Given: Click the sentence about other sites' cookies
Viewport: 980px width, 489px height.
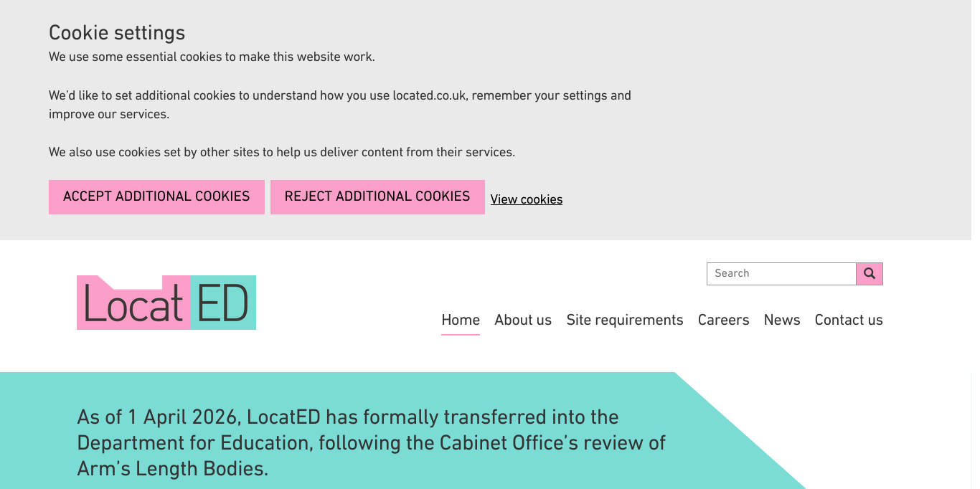Looking at the screenshot, I should click(282, 152).
